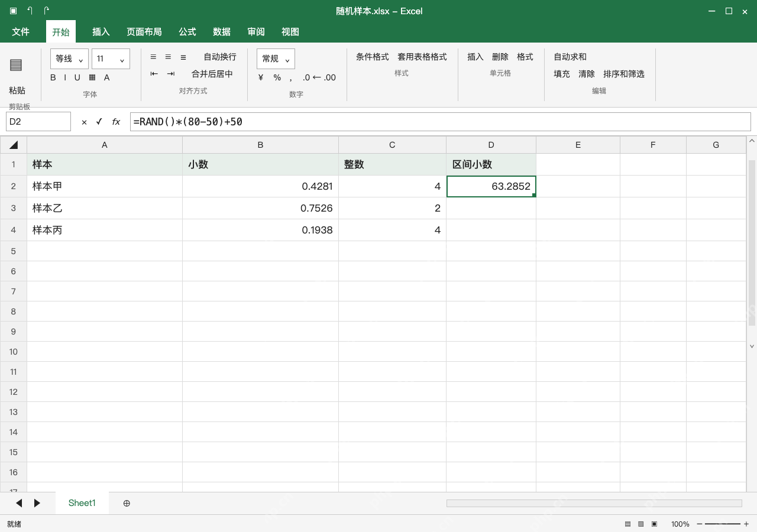This screenshot has height=532, width=757.
Task: Align text left
Action: (153, 57)
